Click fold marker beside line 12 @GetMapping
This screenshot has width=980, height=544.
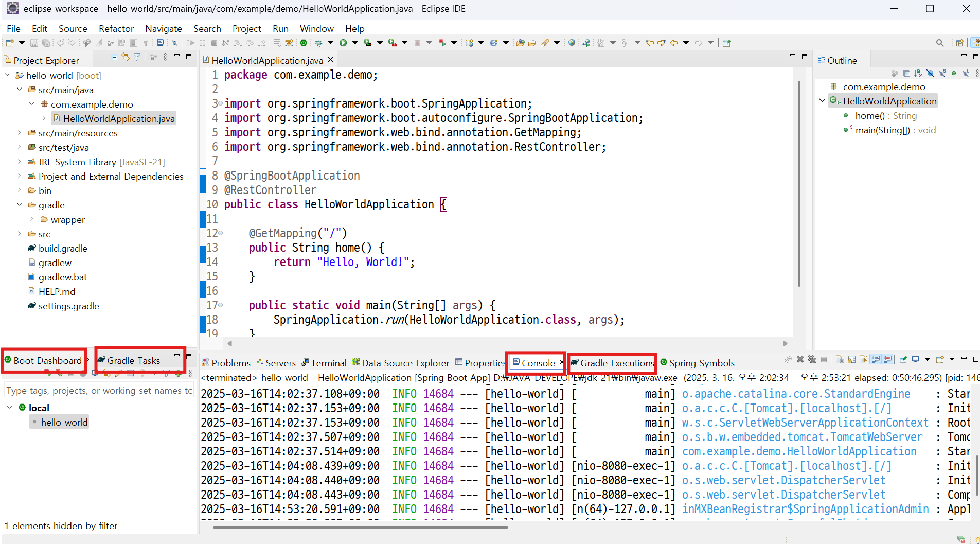[x=221, y=233]
